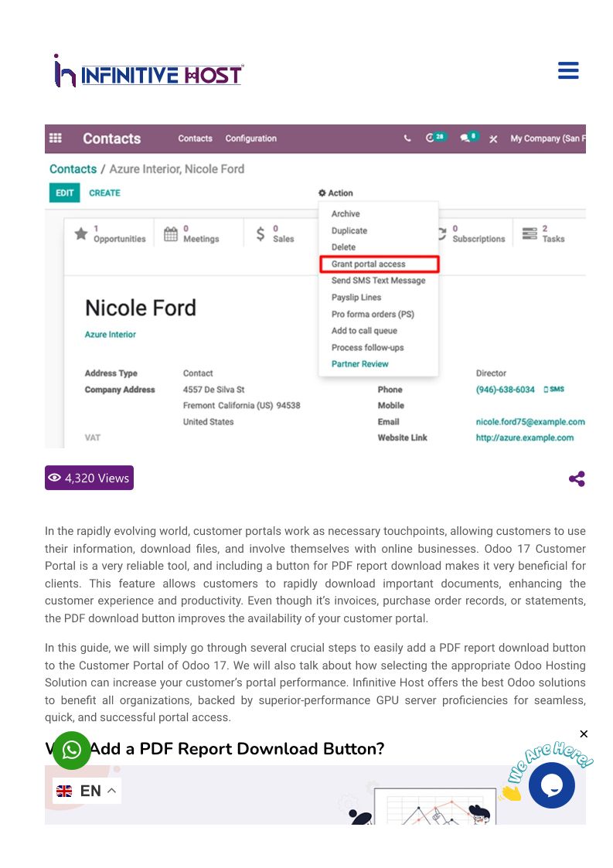Click the Opportunities star icon

[x=80, y=233]
